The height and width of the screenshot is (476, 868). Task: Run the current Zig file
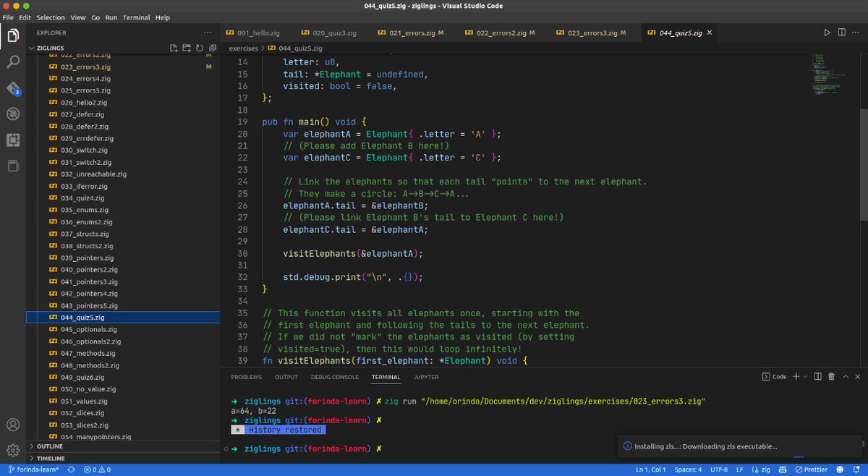tap(827, 33)
